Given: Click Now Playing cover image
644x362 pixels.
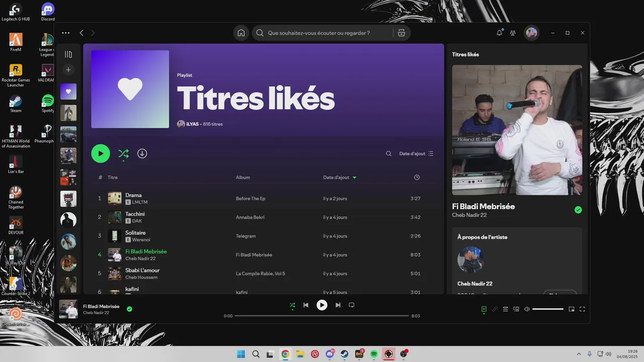Looking at the screenshot, I should (517, 130).
